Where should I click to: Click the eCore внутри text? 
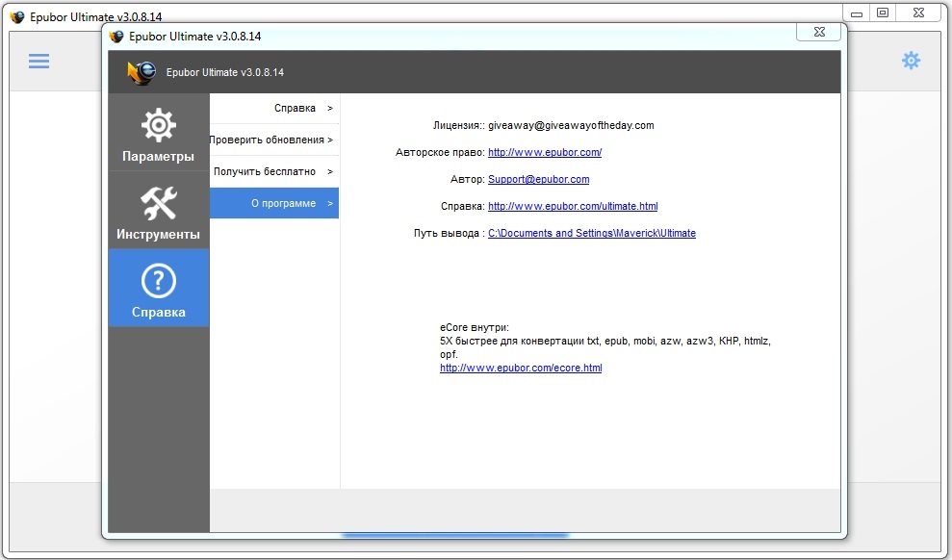[x=475, y=327]
